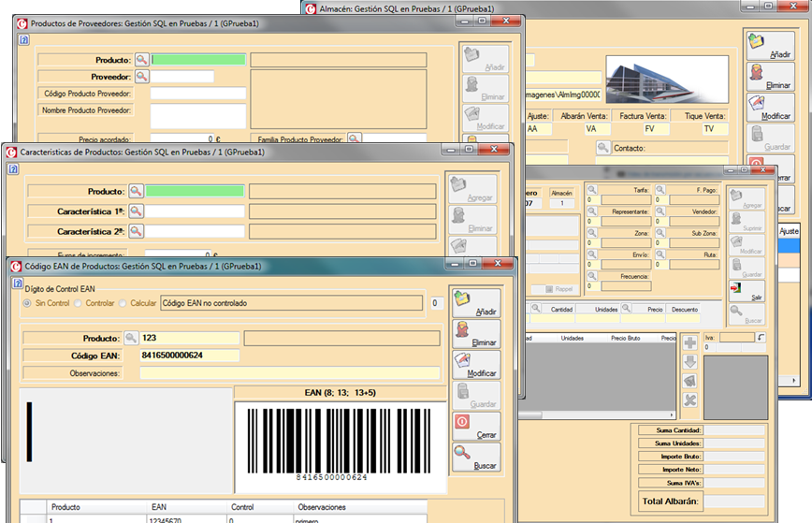Click Factura Venta field showing FV
Screen dimensions: 812x523
pyautogui.click(x=656, y=129)
